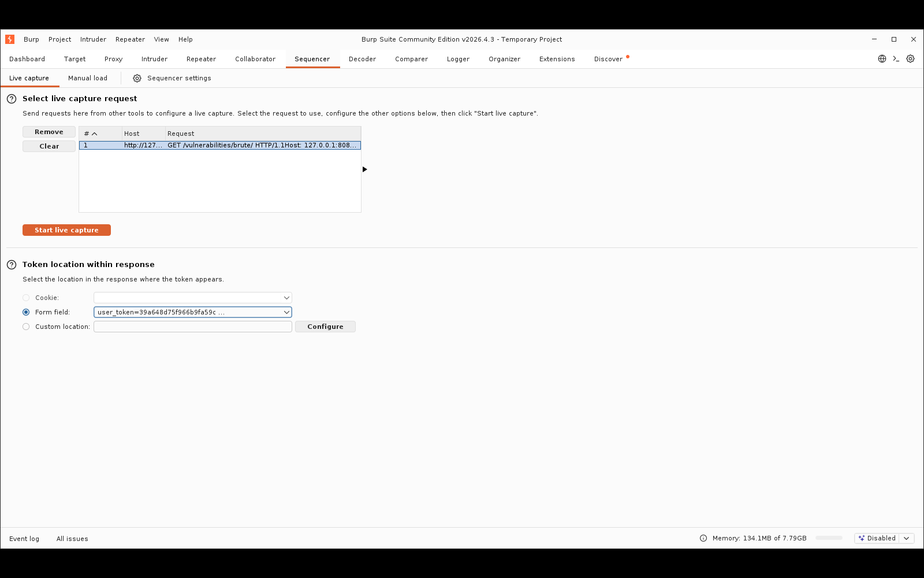Screen dimensions: 924x578
Task: Switch to the Logger tab
Action: (x=458, y=59)
